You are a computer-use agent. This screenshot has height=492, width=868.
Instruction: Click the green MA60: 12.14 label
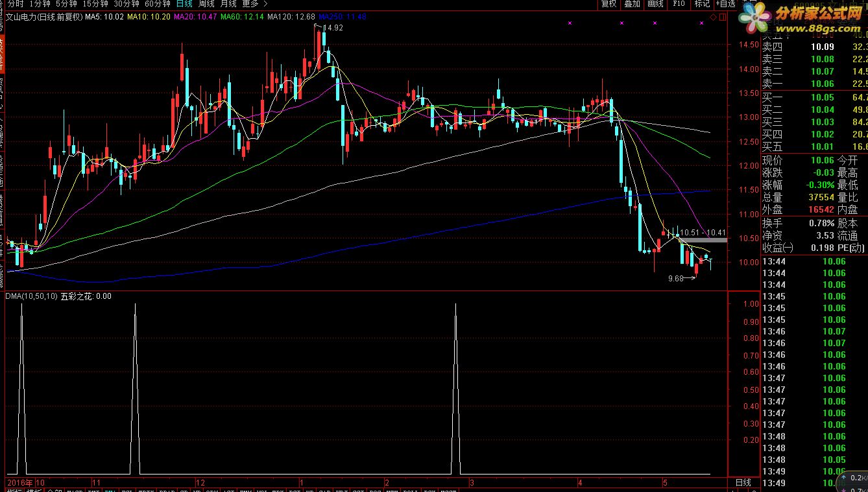click(242, 16)
